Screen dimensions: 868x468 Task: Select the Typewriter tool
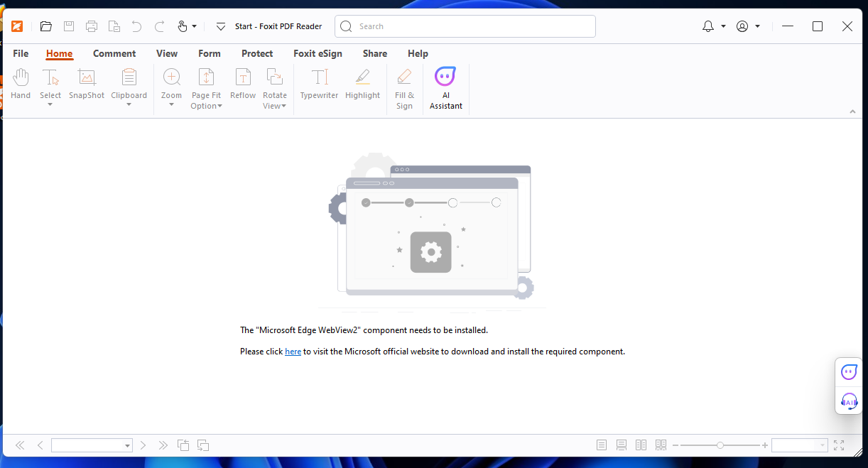pyautogui.click(x=320, y=84)
